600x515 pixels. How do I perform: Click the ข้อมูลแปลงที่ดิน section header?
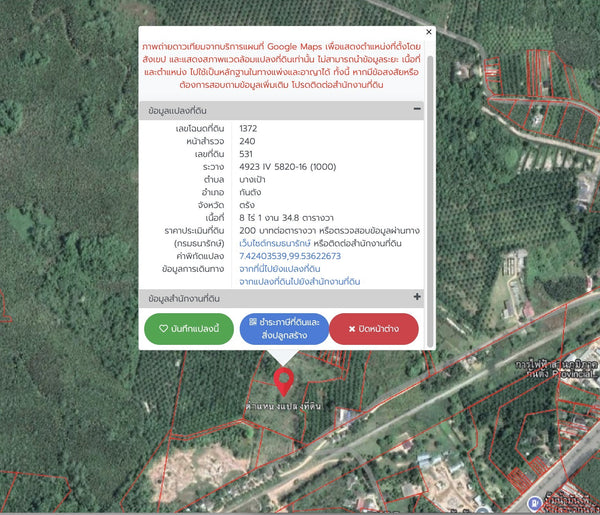[x=281, y=111]
